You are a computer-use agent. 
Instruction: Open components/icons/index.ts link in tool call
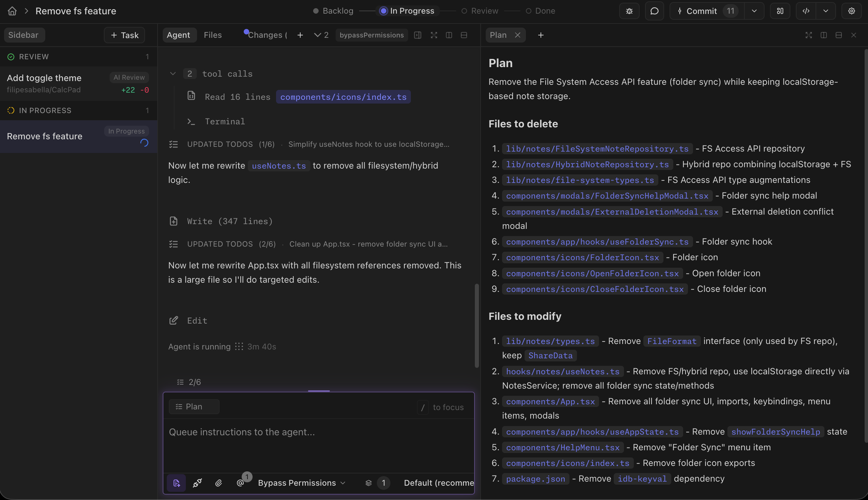click(343, 97)
